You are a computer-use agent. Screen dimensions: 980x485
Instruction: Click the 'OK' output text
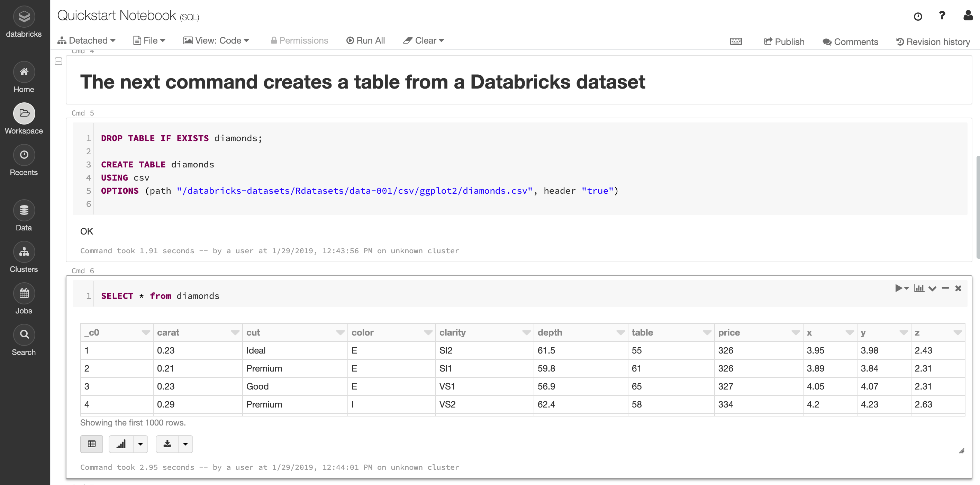click(87, 232)
